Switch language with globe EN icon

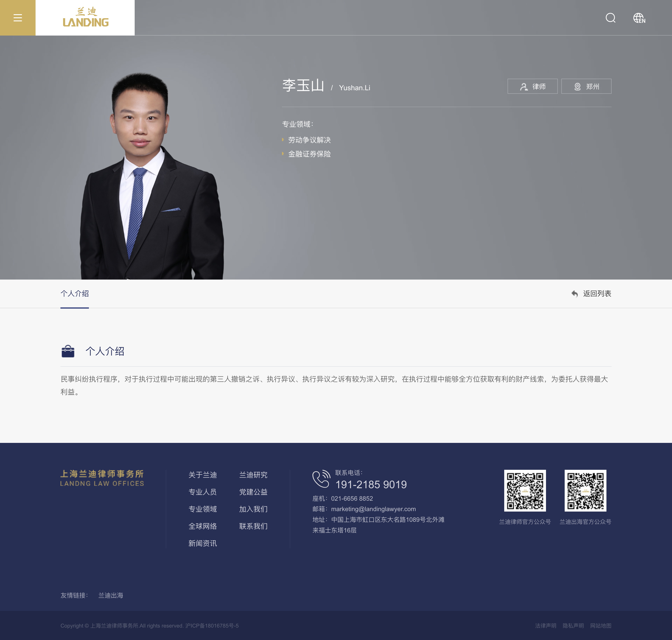pos(639,18)
